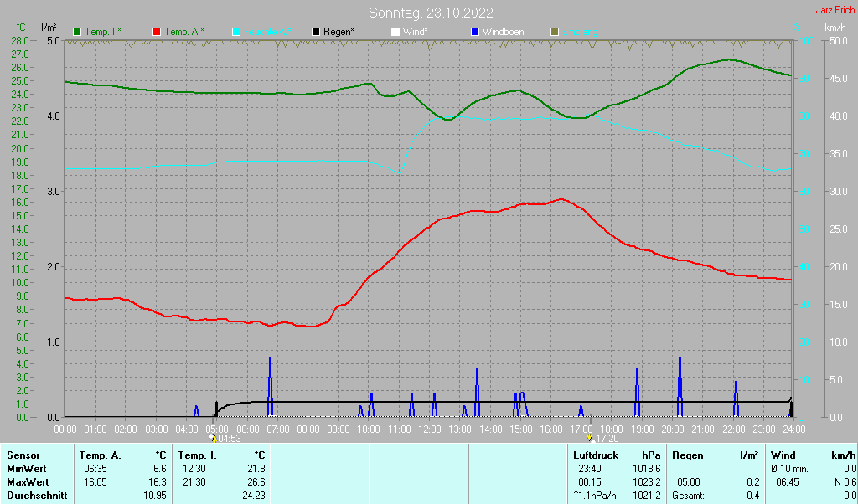The height and width of the screenshot is (504, 858).
Task: Click the '00:00' time axis label
Action: 65,429
